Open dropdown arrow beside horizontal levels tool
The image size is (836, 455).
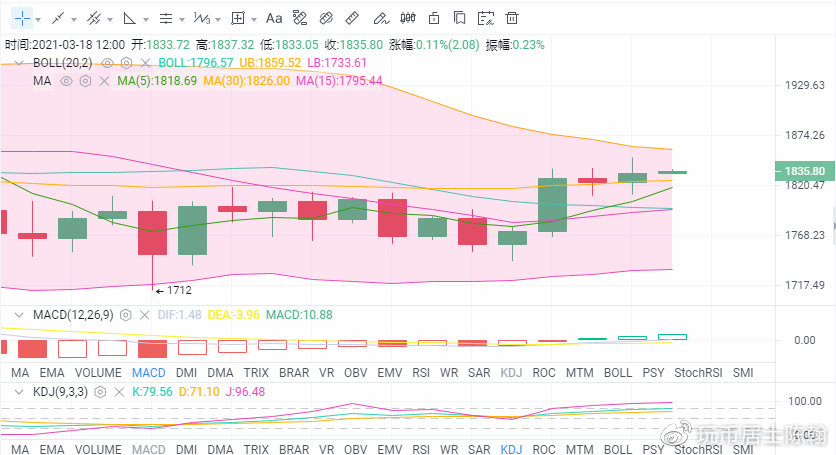[182, 20]
